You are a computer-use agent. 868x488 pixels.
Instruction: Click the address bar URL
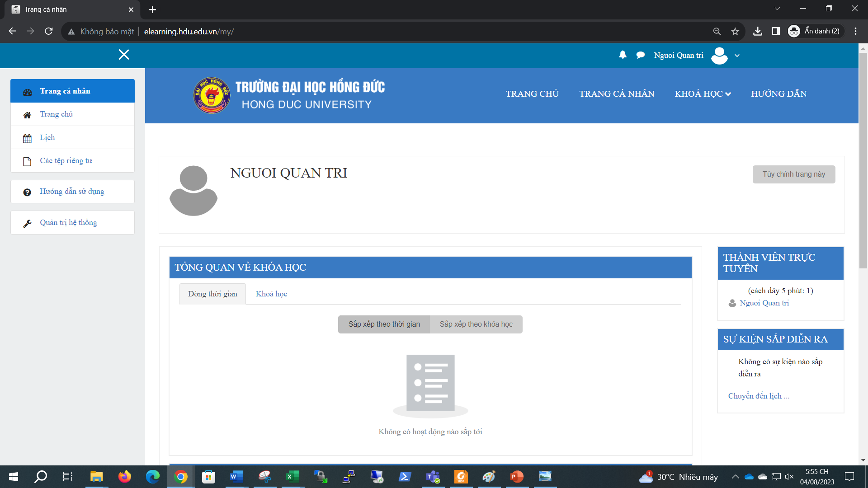[189, 32]
